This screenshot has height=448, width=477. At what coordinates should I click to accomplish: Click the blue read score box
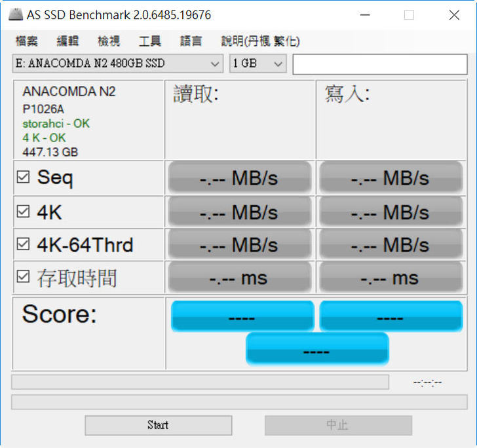click(x=242, y=316)
